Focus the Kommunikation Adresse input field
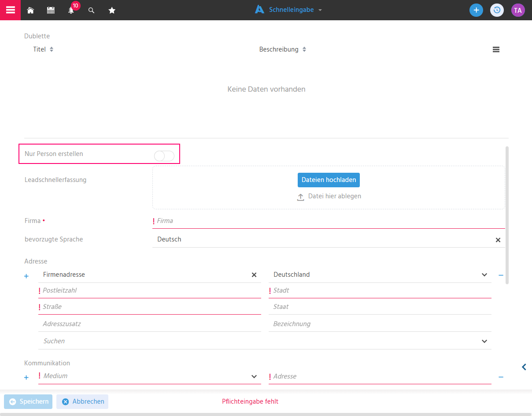 (380, 376)
